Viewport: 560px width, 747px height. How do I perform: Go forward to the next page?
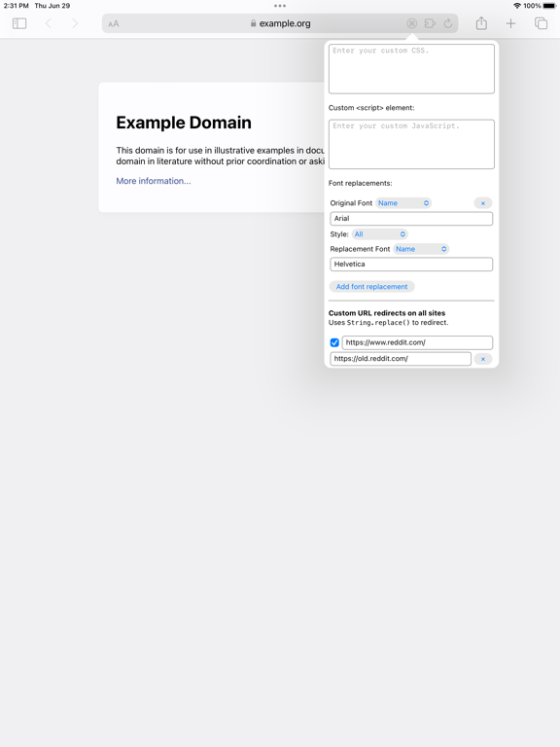coord(75,23)
